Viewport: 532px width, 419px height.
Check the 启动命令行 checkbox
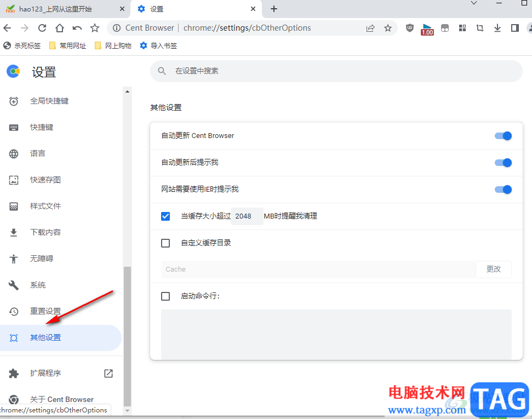click(x=165, y=296)
